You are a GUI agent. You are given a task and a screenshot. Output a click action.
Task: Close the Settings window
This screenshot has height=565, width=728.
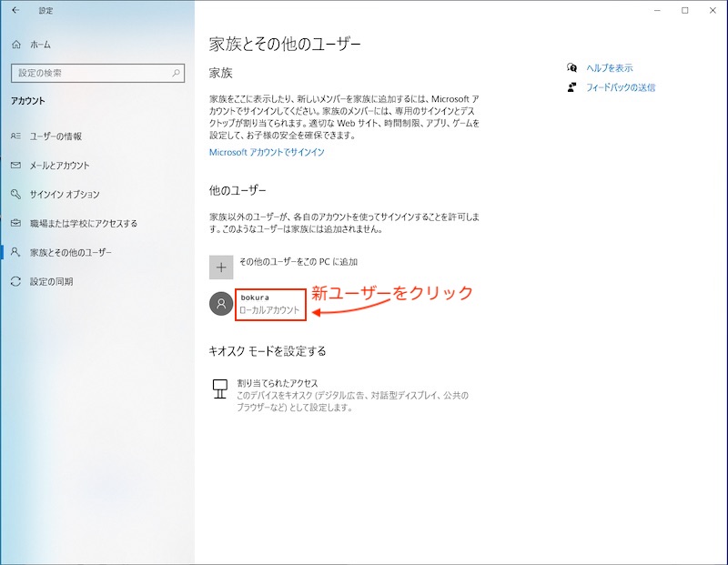(713, 10)
